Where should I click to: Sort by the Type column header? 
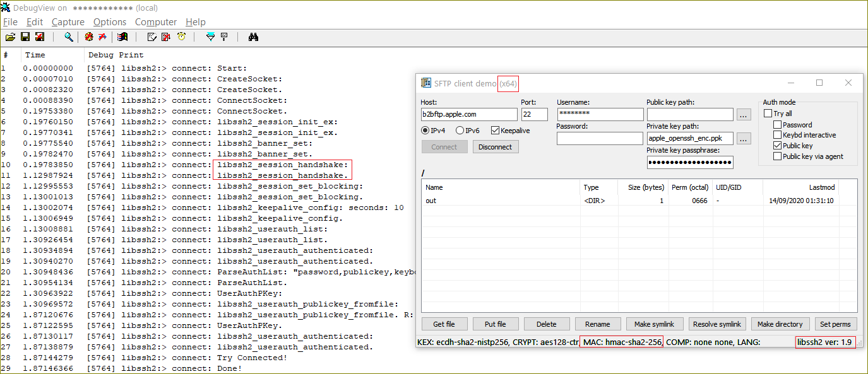pyautogui.click(x=599, y=187)
